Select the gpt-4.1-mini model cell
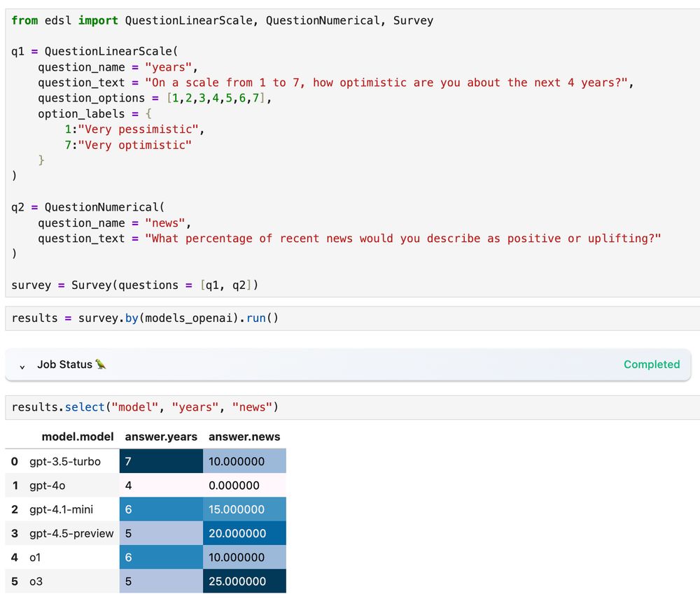 [72, 509]
